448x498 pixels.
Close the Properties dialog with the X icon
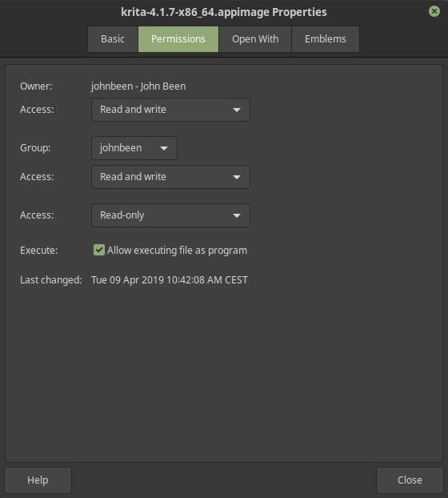click(x=434, y=12)
